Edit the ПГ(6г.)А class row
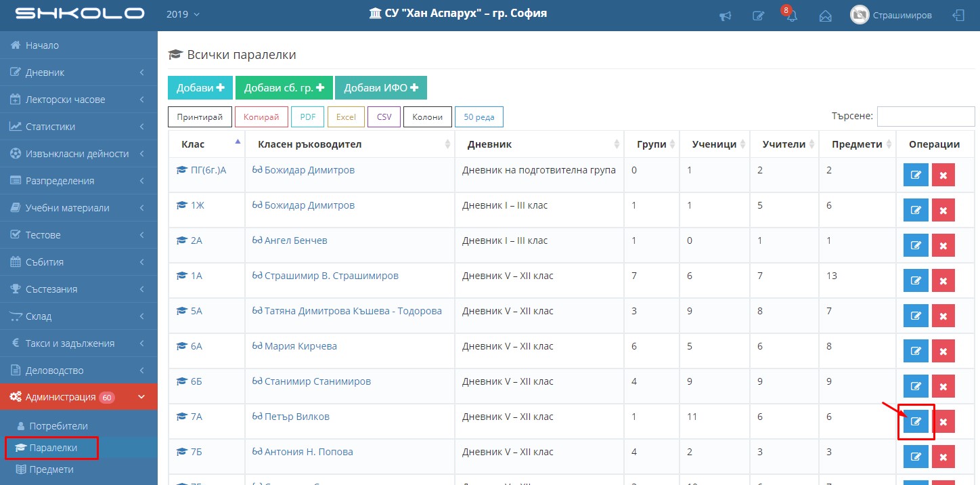The image size is (980, 485). click(916, 175)
